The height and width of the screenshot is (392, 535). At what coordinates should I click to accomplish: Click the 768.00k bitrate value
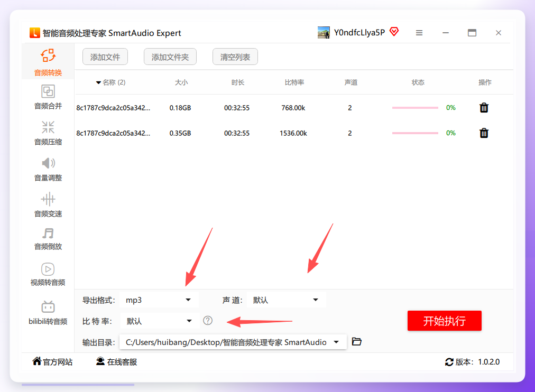pos(293,108)
